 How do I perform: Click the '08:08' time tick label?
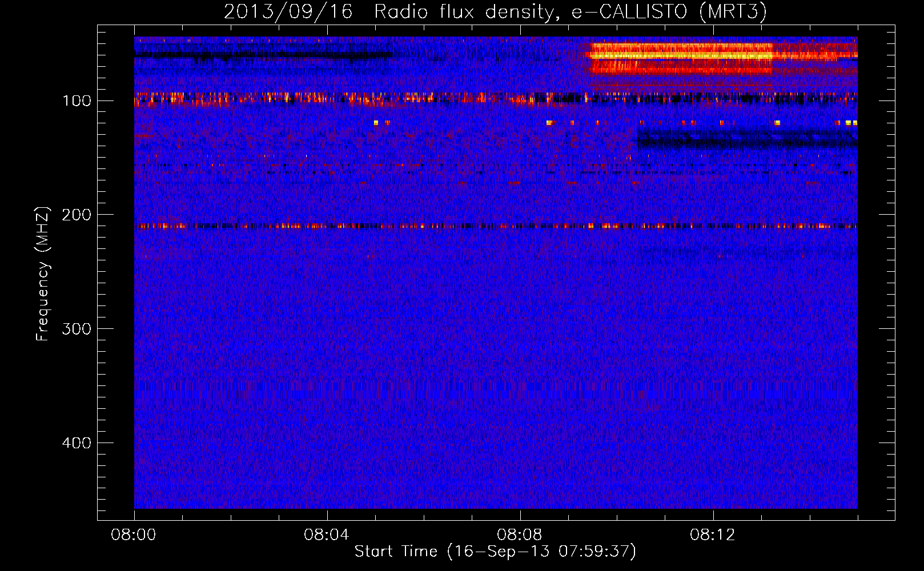point(520,535)
